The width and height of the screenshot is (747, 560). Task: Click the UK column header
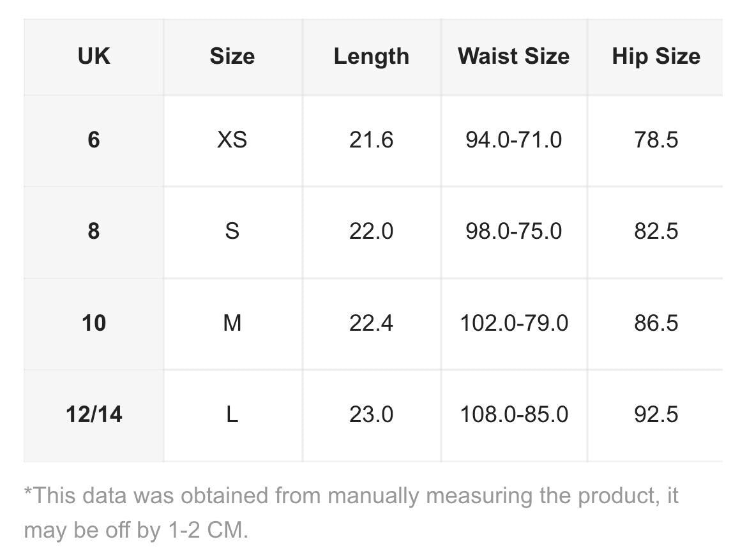[94, 56]
